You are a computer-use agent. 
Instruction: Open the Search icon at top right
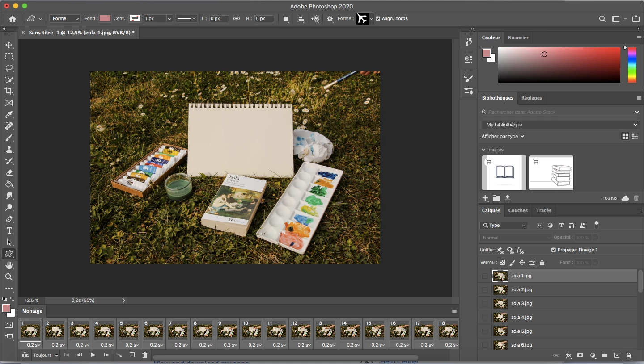coord(602,19)
